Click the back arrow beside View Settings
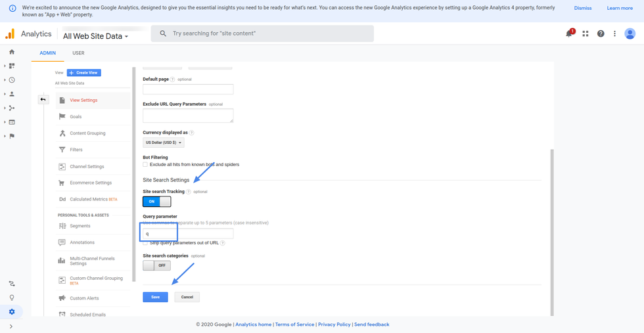This screenshot has width=644, height=333. [x=43, y=100]
